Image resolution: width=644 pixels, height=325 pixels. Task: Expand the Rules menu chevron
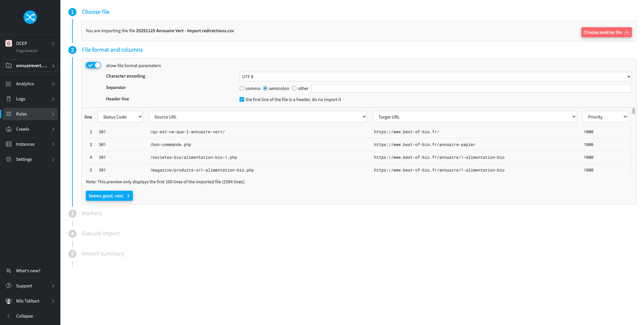(x=53, y=114)
